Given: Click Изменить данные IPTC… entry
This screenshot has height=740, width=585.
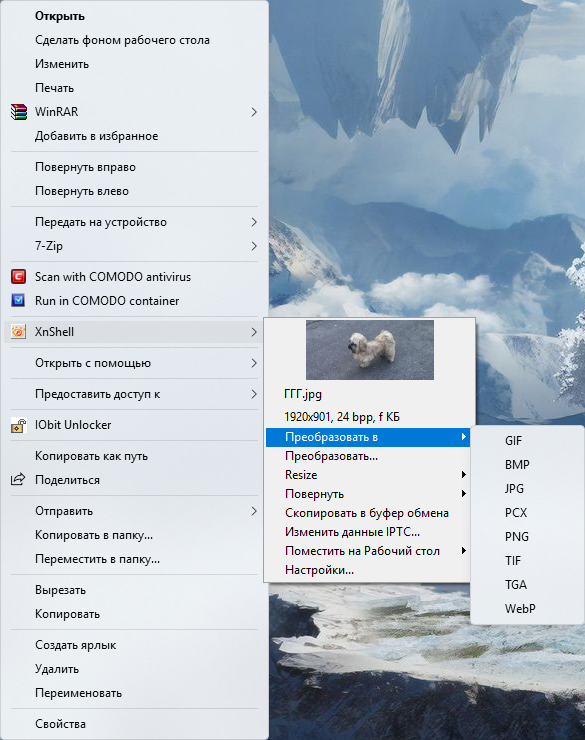Looking at the screenshot, I should coord(352,532).
